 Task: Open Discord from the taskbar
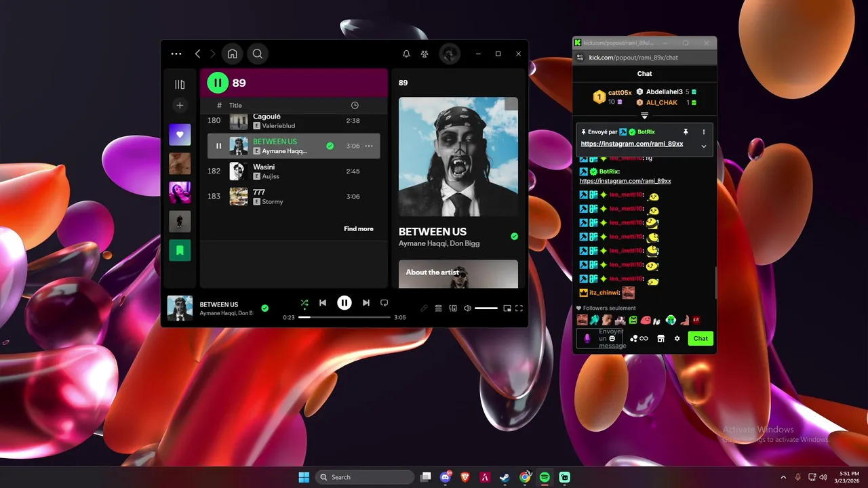446,477
